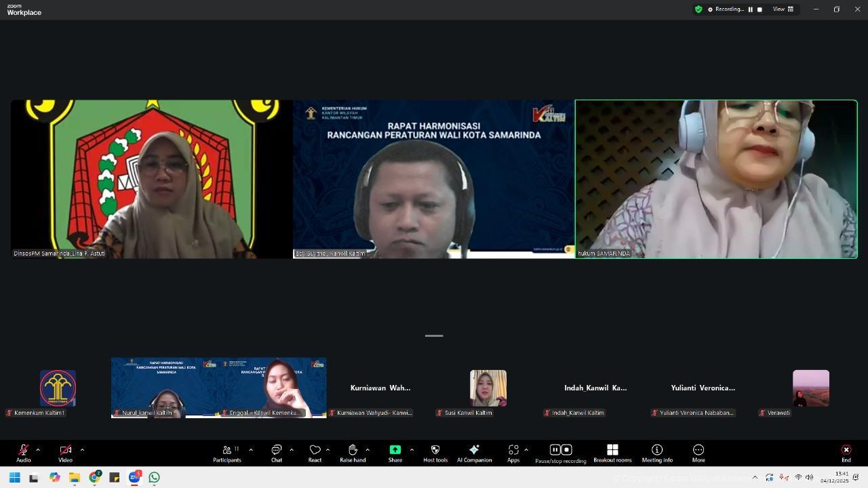Open the More menu in the toolbar
This screenshot has height=488, width=868.
[698, 453]
